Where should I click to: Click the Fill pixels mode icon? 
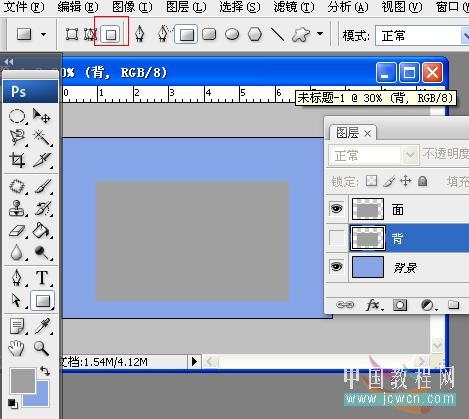coord(111,34)
